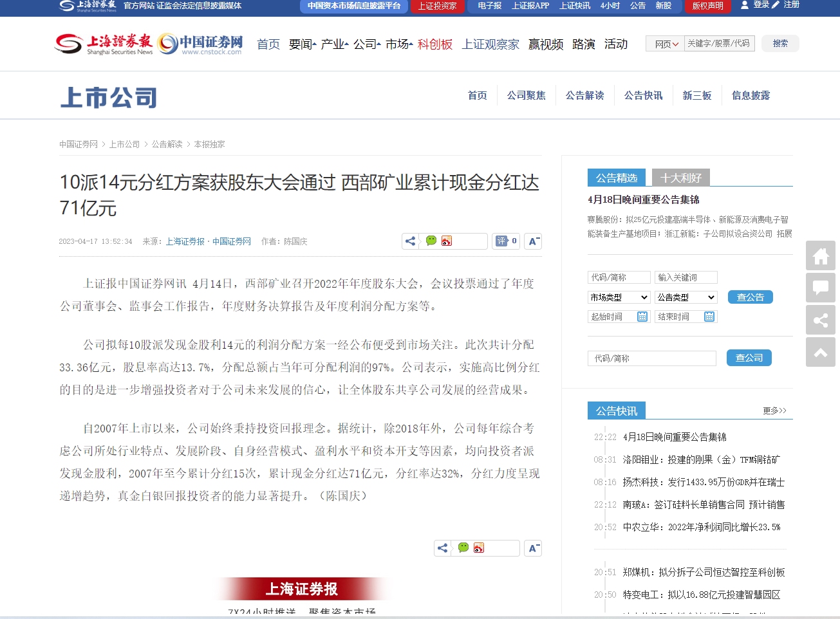Click the 查公告 button
This screenshot has width=840, height=619.
[x=750, y=297]
